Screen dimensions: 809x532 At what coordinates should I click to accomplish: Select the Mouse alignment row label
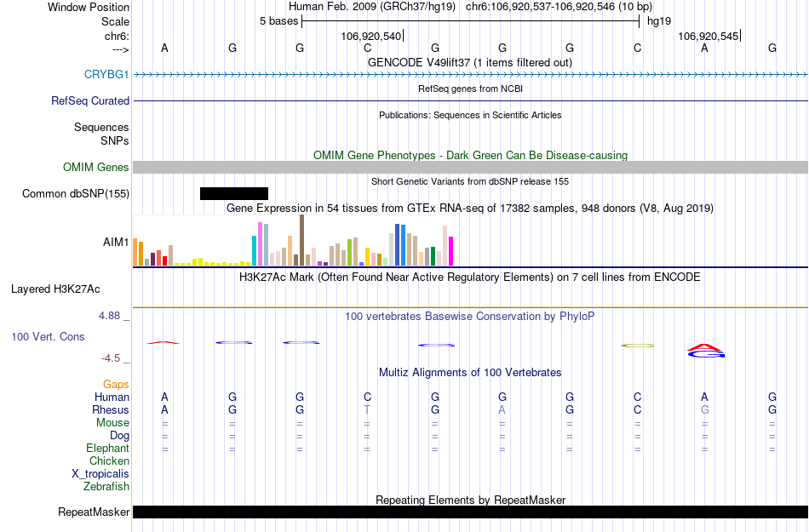click(112, 423)
